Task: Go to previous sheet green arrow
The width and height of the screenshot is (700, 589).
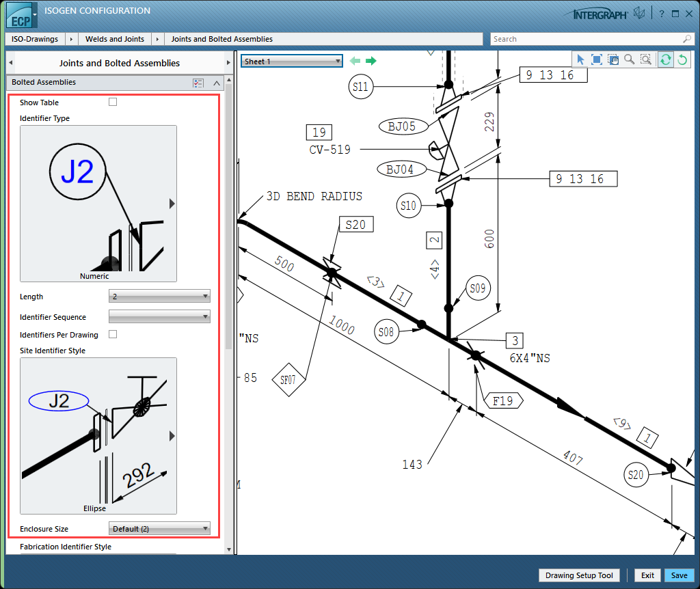Action: tap(355, 61)
